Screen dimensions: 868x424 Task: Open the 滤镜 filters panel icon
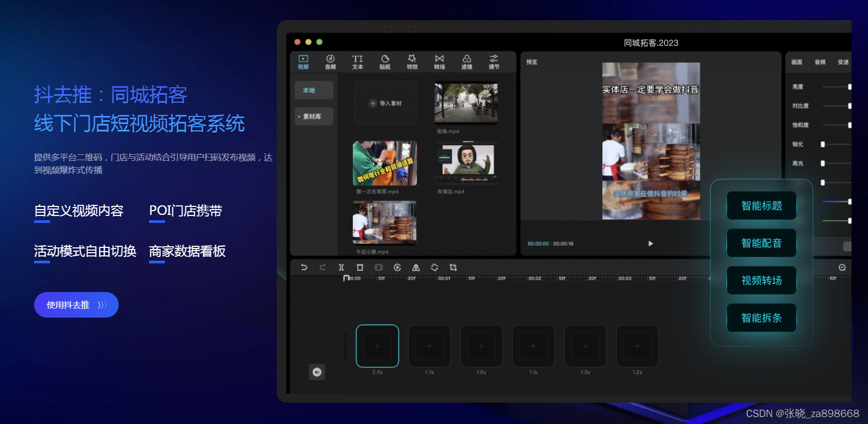pyautogui.click(x=467, y=62)
